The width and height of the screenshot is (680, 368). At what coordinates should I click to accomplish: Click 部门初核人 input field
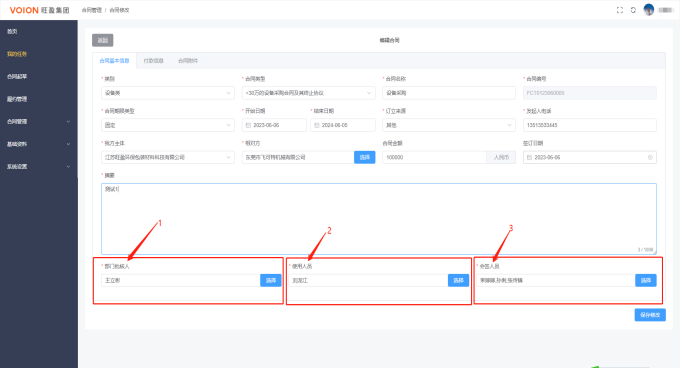[181, 280]
